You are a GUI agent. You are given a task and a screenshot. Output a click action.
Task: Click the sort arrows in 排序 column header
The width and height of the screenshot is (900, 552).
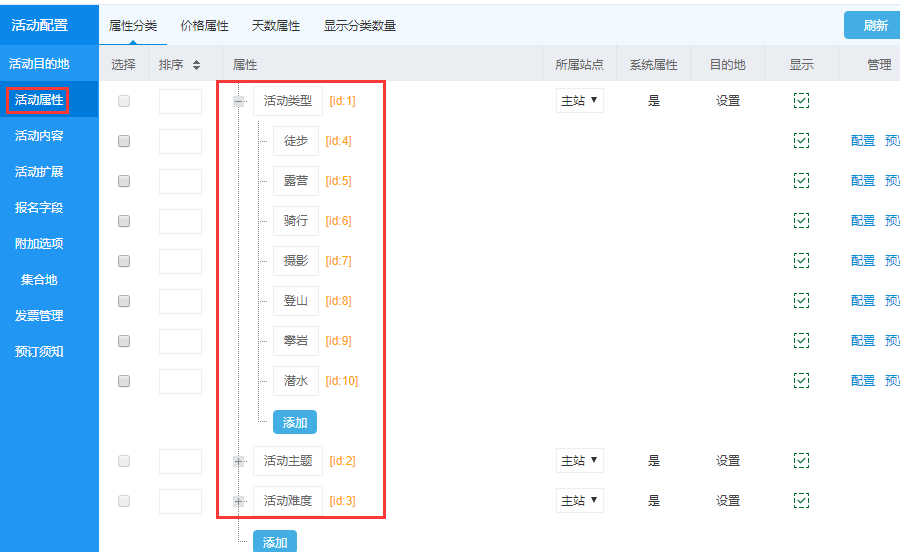[x=196, y=65]
